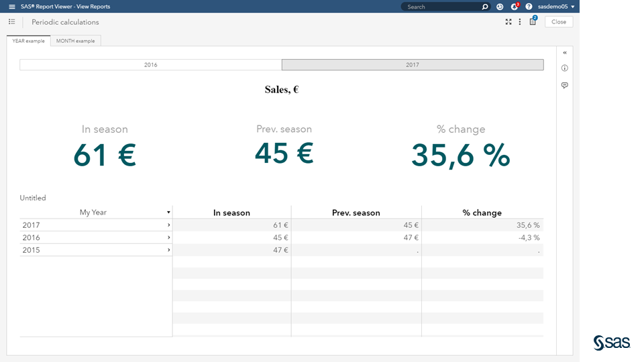Expand the 2017 row in the table
Viewport: 644px width, 362px height.
tap(168, 225)
